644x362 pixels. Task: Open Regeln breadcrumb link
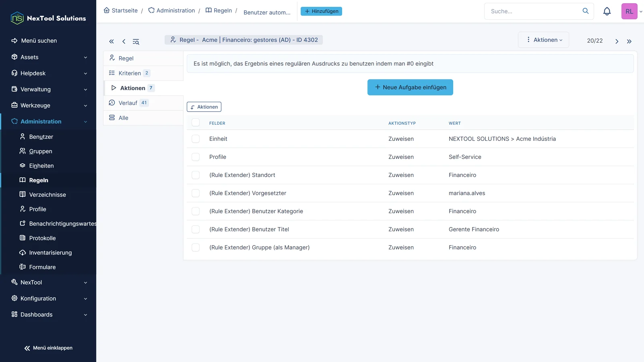click(219, 10)
